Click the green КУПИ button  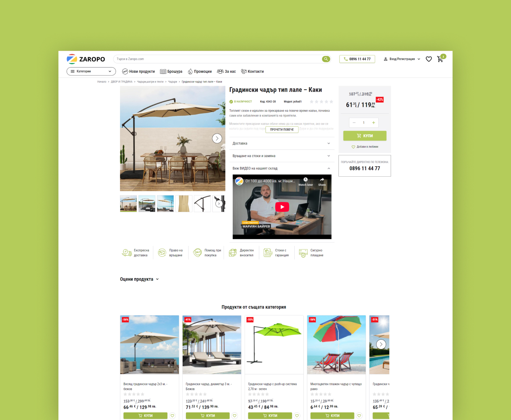[365, 135]
